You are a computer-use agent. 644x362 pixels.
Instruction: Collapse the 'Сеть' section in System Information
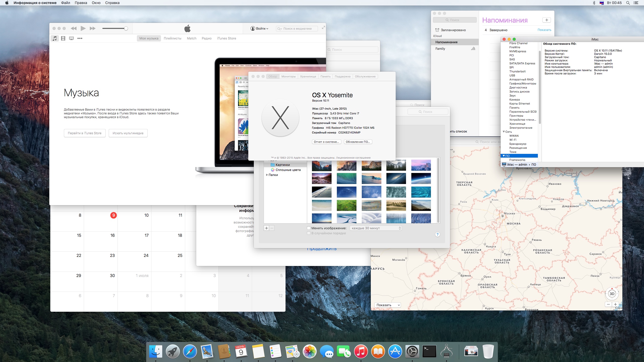click(504, 132)
